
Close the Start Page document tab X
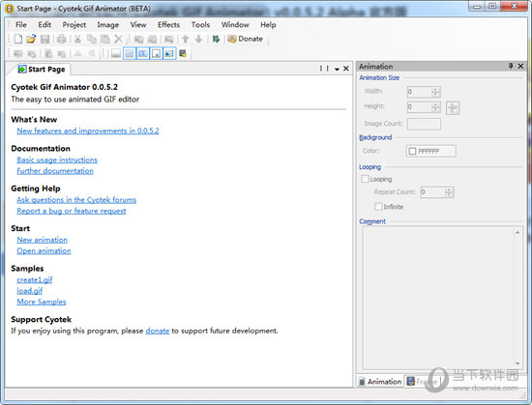(x=346, y=69)
